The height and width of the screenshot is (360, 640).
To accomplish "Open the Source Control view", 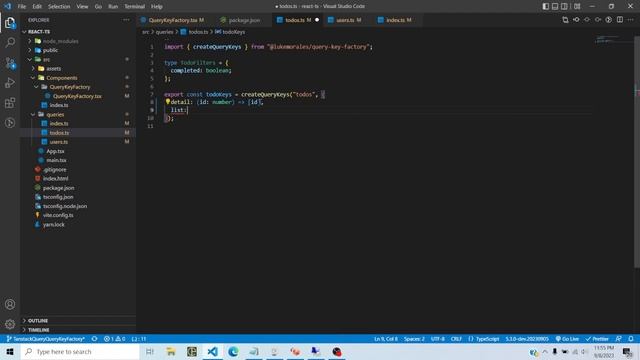I will (10, 63).
